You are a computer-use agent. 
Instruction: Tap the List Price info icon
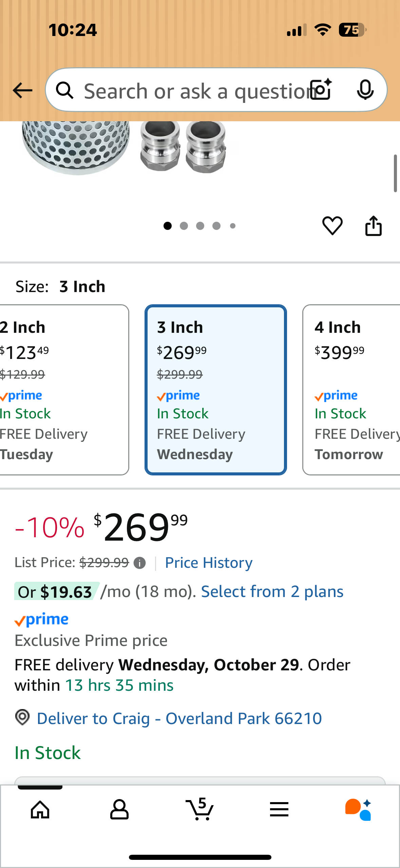(139, 563)
